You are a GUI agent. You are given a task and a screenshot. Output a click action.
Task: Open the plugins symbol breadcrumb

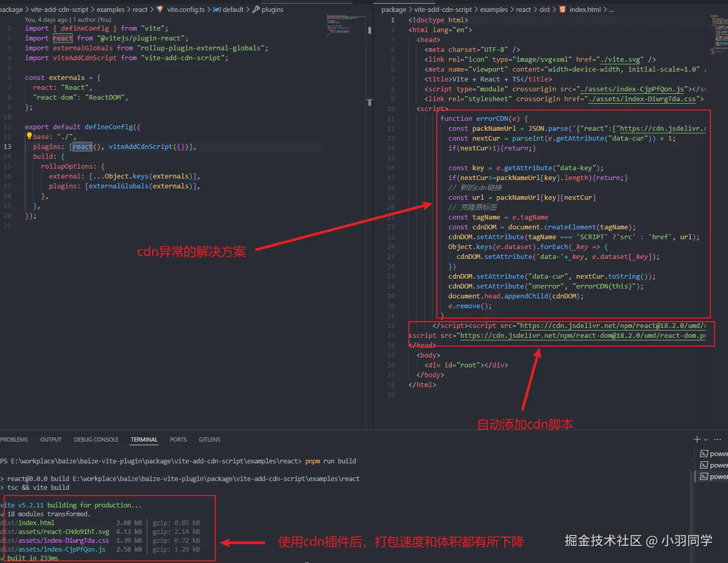(x=272, y=9)
